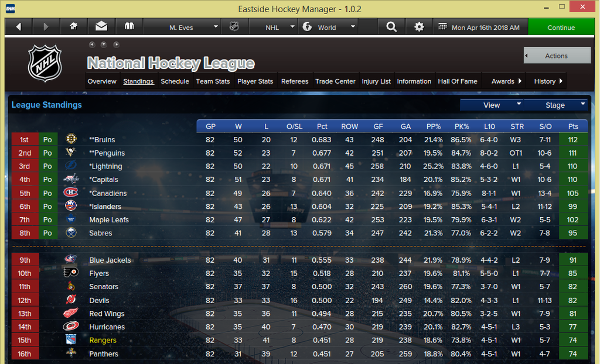
Task: Open the NHL league dropdown
Action: pyautogui.click(x=273, y=27)
